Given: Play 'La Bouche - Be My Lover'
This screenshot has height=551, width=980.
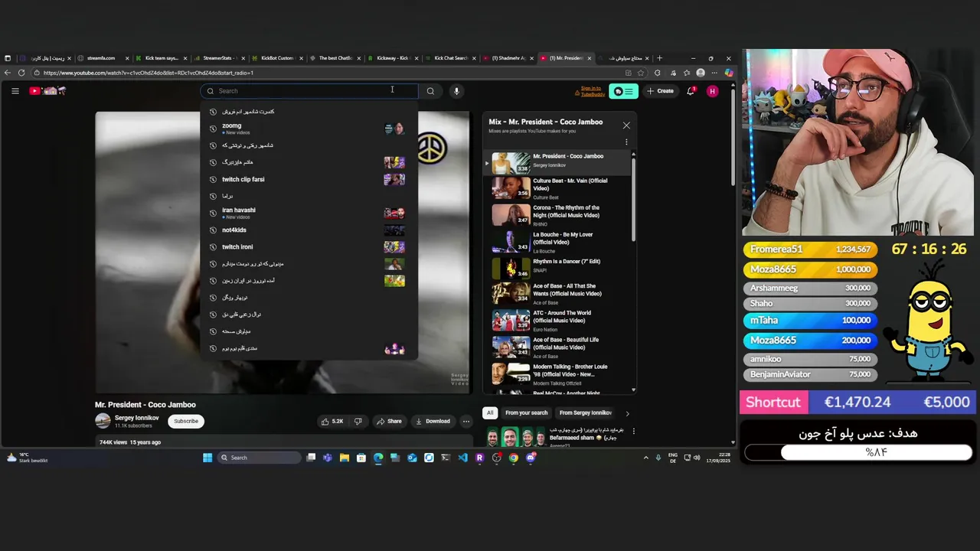Looking at the screenshot, I should point(559,242).
